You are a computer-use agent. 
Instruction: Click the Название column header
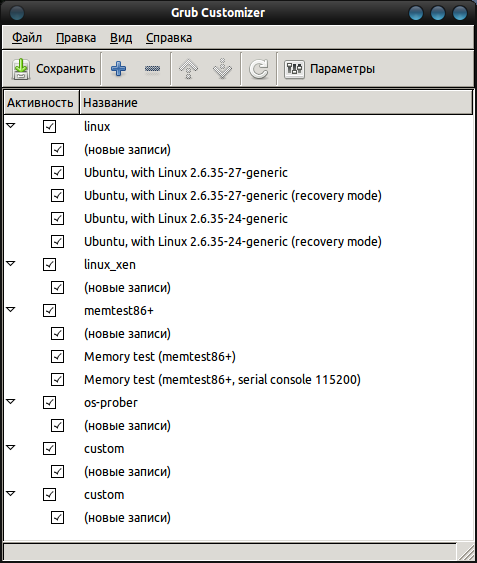[x=276, y=103]
